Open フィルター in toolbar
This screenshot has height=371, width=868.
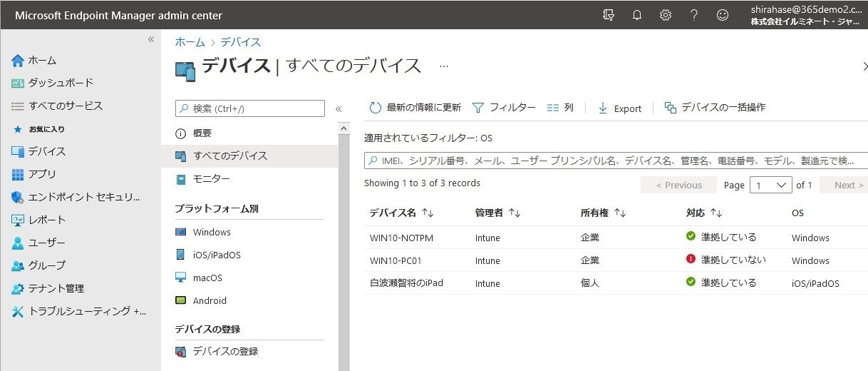[504, 108]
